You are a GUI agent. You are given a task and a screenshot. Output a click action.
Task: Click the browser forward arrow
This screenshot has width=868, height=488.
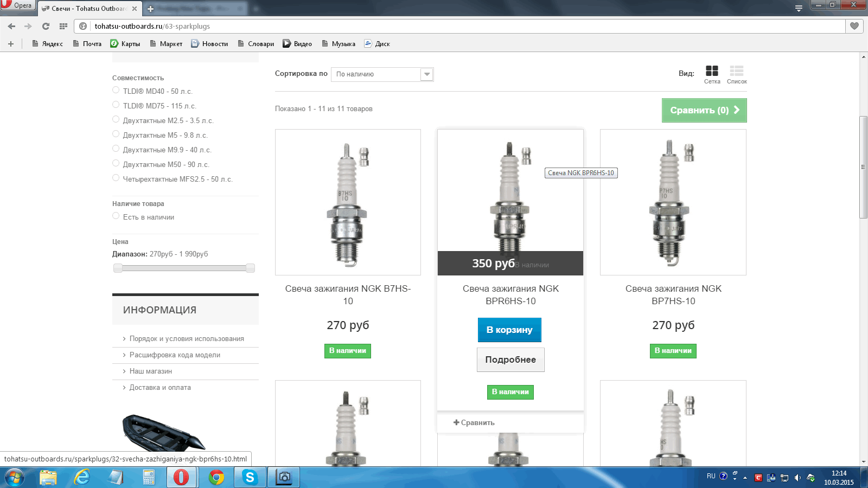[28, 26]
